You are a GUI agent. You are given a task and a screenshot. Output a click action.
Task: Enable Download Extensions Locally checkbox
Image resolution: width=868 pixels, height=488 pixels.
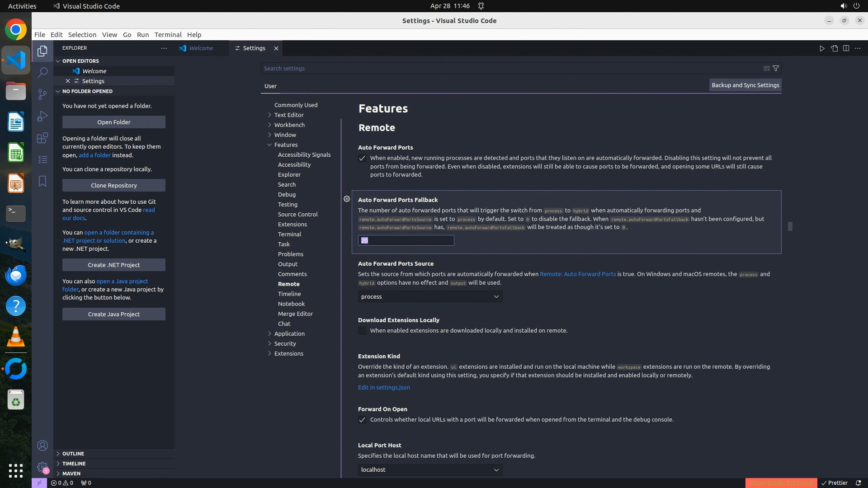coord(362,331)
